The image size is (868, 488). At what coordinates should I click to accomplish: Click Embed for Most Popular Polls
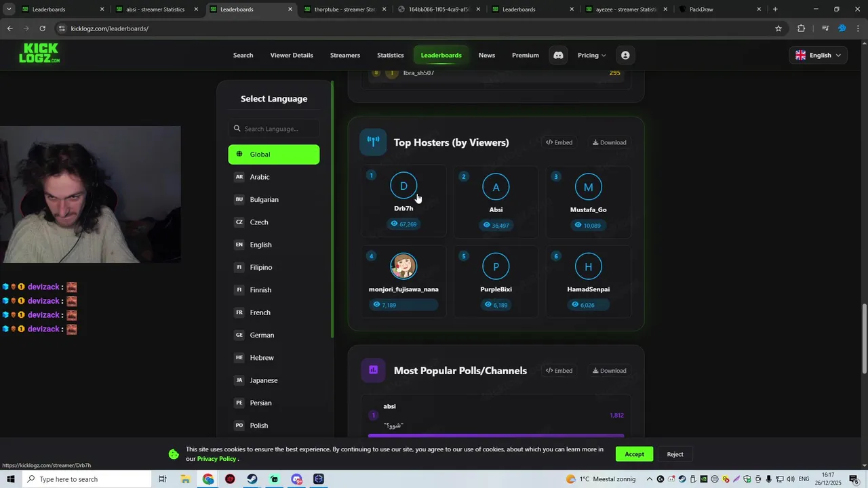559,371
